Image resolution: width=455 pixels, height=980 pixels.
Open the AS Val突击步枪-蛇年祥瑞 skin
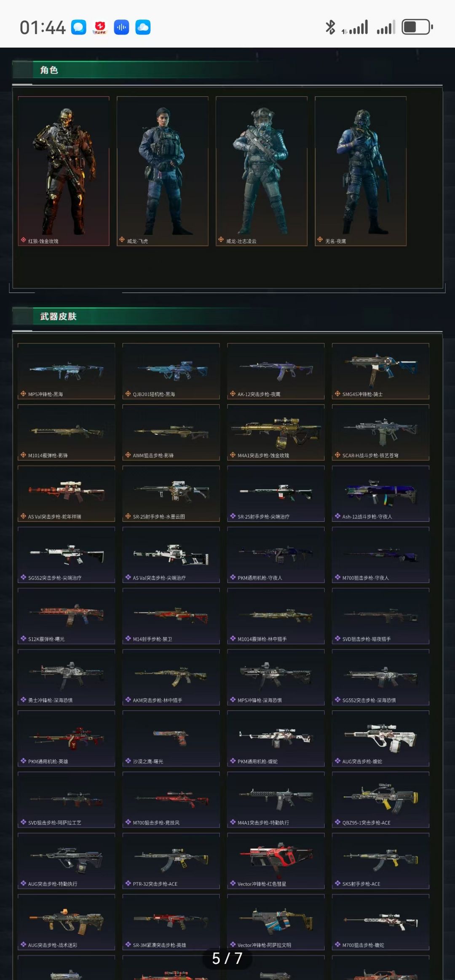coord(66,493)
